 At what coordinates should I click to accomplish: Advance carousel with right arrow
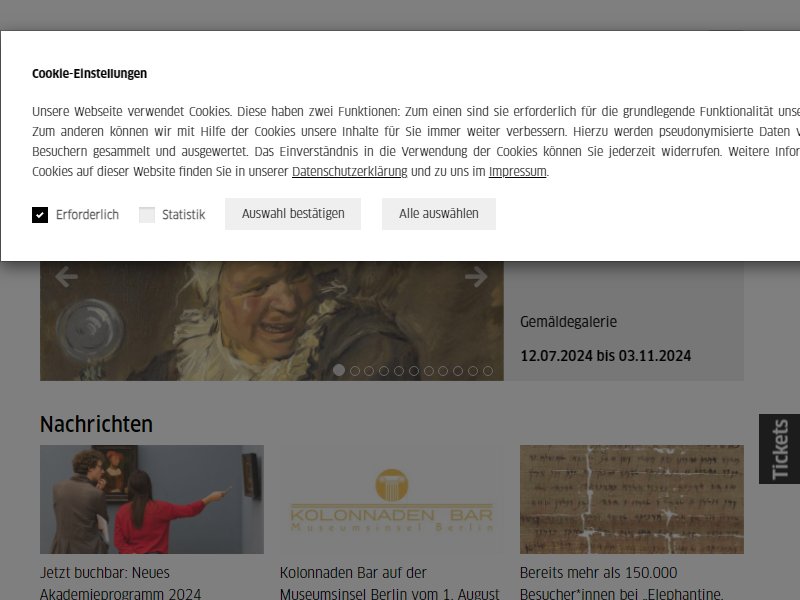[476, 277]
